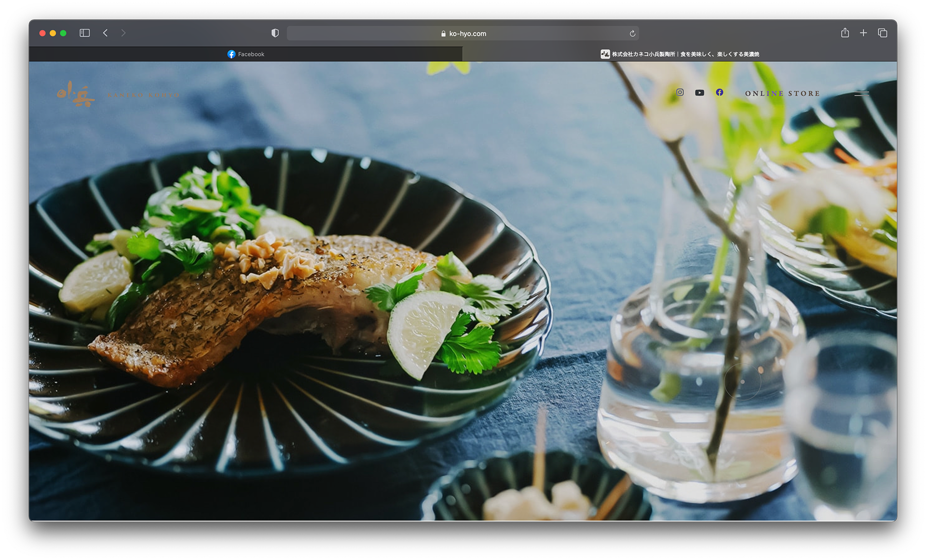The image size is (926, 560).
Task: Click the lock icon in address bar
Action: pos(443,33)
